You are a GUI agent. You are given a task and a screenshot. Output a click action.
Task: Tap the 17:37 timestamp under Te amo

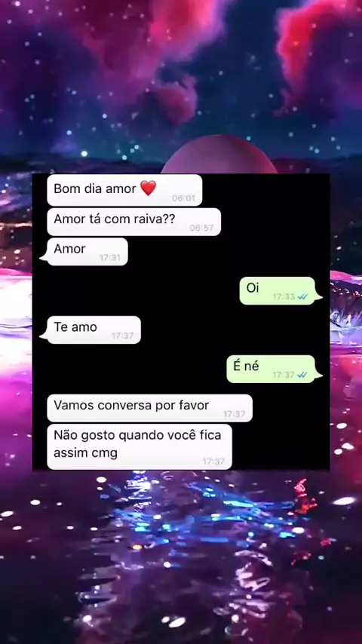122,336
